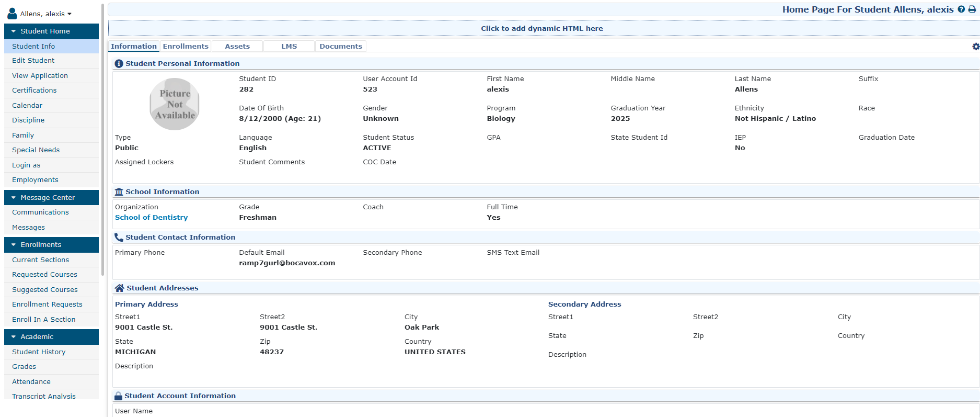The image size is (980, 417).
Task: Click the School Information building icon
Action: click(x=119, y=192)
